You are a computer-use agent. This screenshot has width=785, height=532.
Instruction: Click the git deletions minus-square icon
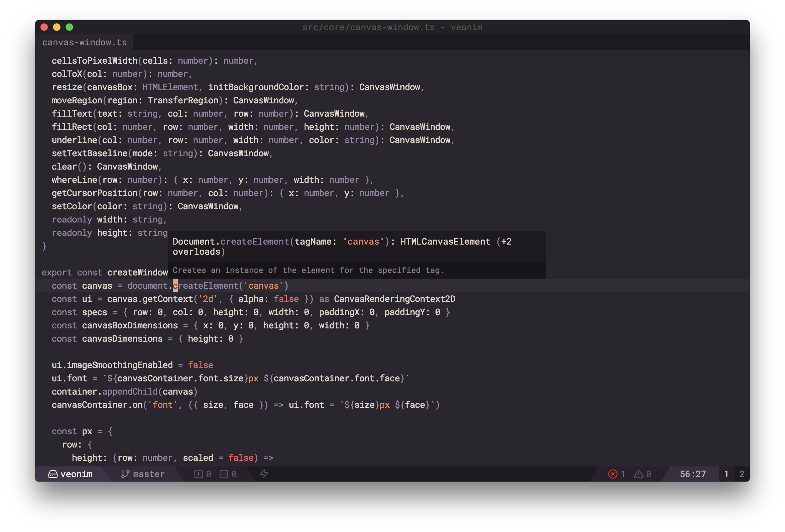pyautogui.click(x=224, y=474)
